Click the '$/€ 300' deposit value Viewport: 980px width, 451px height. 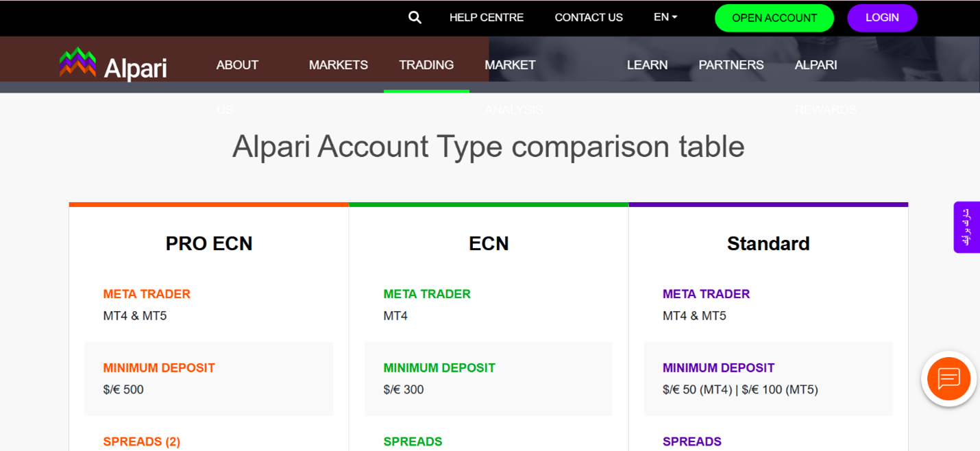(404, 390)
